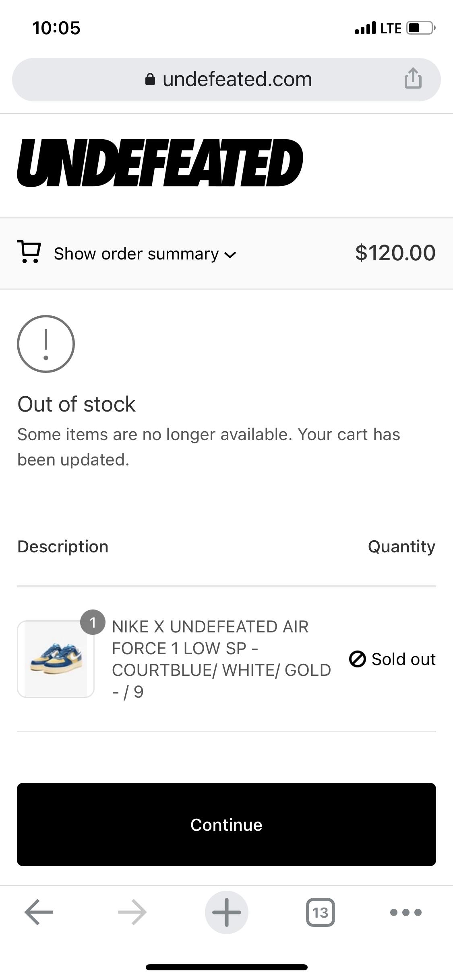Tap the share icon in address bar

(x=413, y=78)
